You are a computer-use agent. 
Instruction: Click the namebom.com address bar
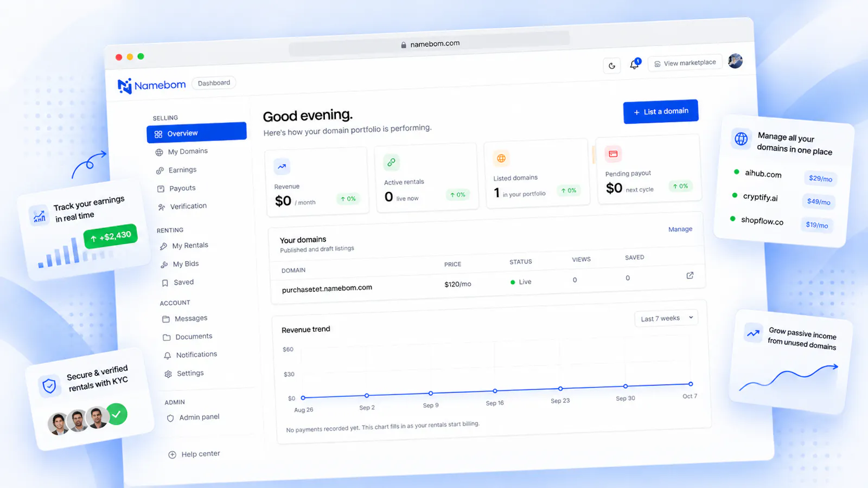point(430,44)
